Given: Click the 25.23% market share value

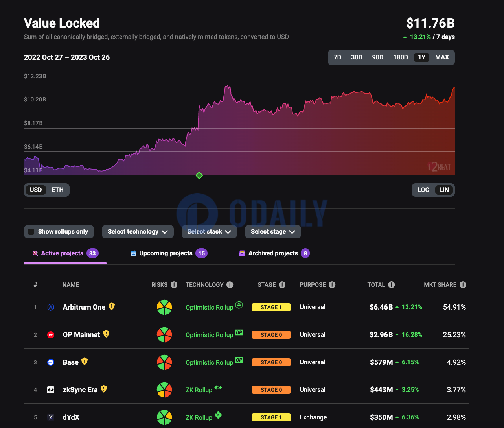Looking at the screenshot, I should [454, 335].
